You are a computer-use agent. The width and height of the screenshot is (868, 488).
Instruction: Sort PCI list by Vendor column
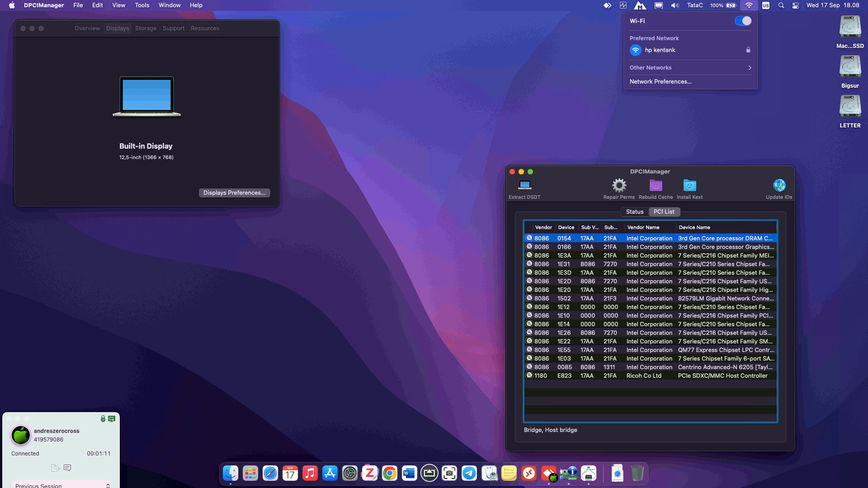coord(543,228)
